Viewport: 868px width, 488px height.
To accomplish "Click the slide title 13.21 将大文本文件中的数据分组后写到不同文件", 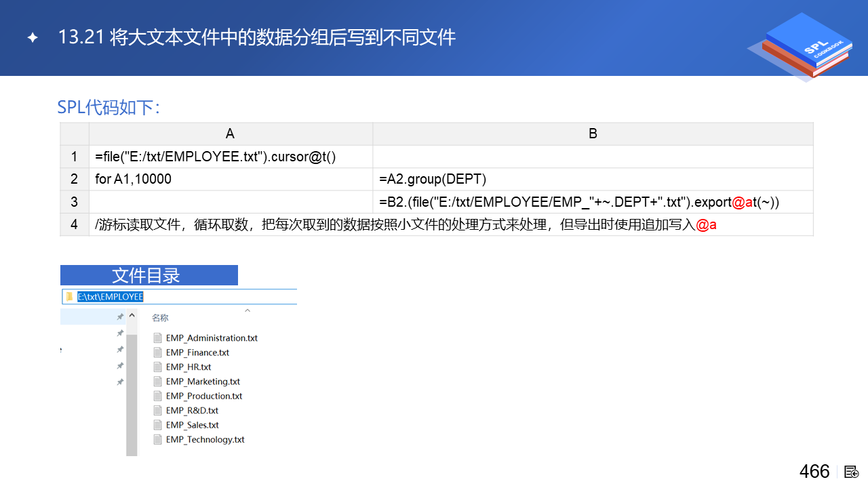I will (x=257, y=37).
